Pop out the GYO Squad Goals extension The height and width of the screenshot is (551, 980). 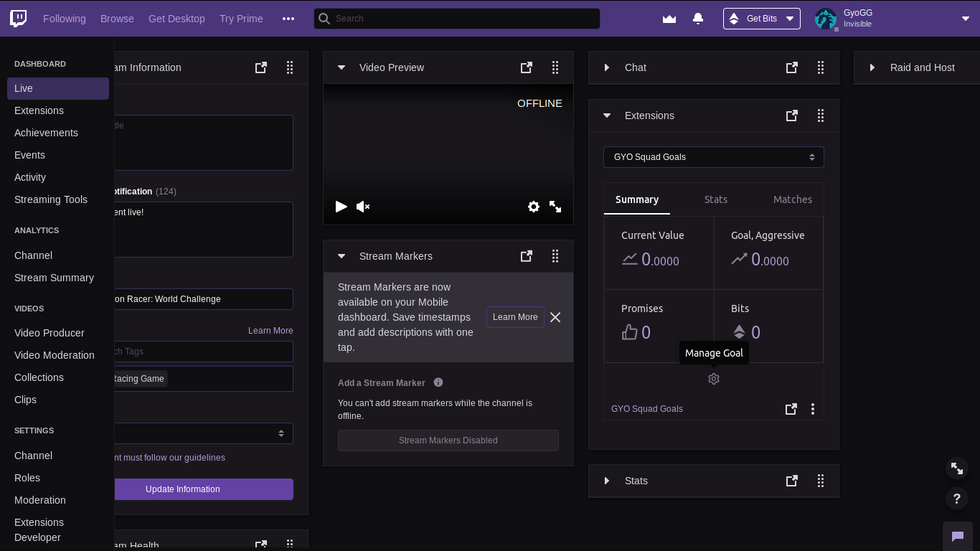point(791,409)
